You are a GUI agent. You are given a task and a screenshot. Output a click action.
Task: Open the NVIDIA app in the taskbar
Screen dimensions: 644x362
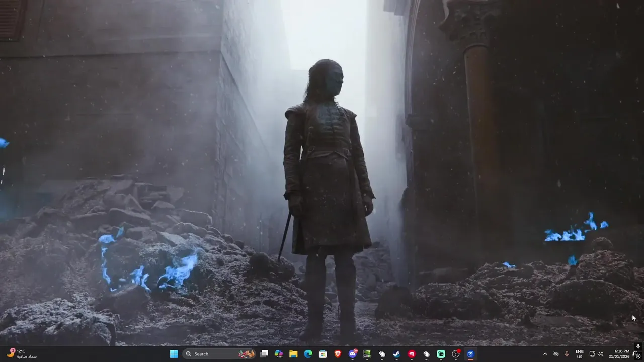[367, 354]
